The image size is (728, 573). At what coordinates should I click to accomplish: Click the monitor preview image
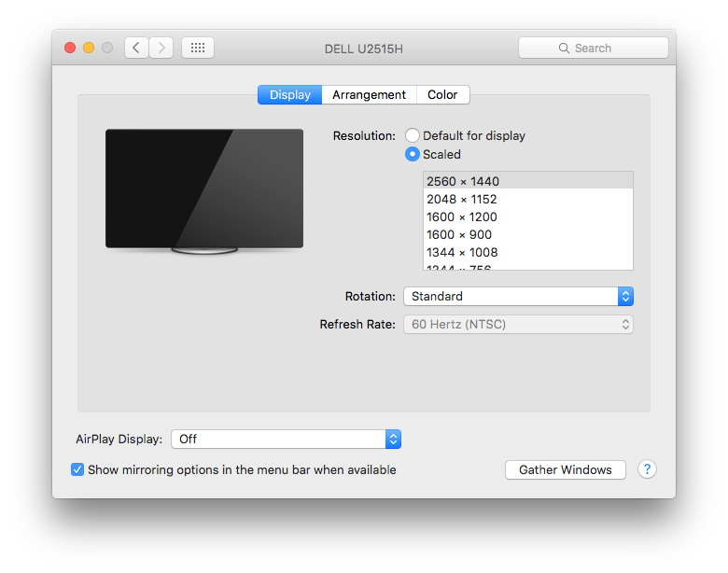204,191
